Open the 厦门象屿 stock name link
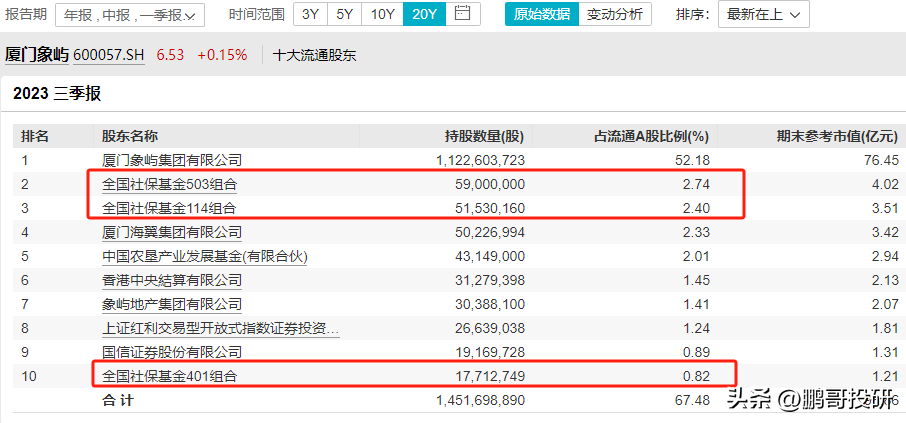 click(37, 55)
